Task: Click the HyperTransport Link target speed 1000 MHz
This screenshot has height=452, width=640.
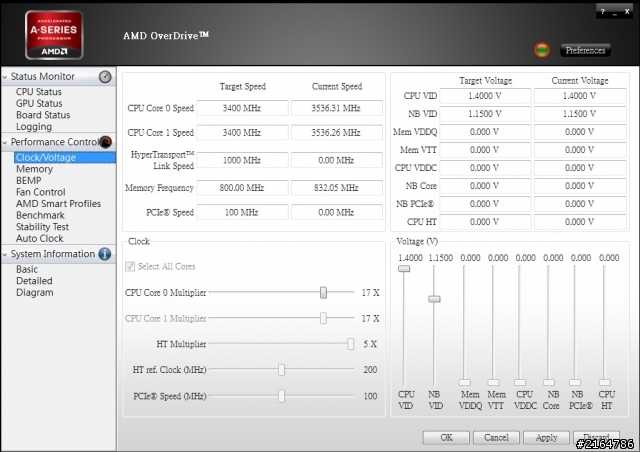Action: (242, 160)
